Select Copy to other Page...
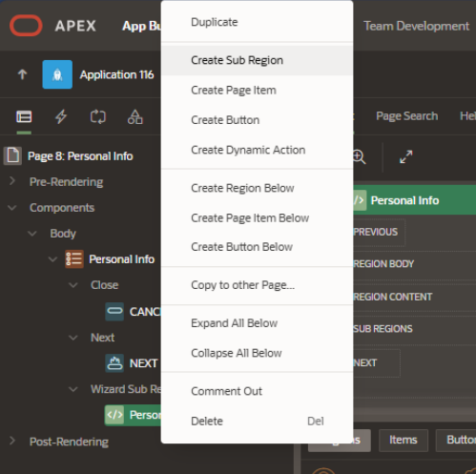Screen dimensions: 476x474 tap(257, 285)
